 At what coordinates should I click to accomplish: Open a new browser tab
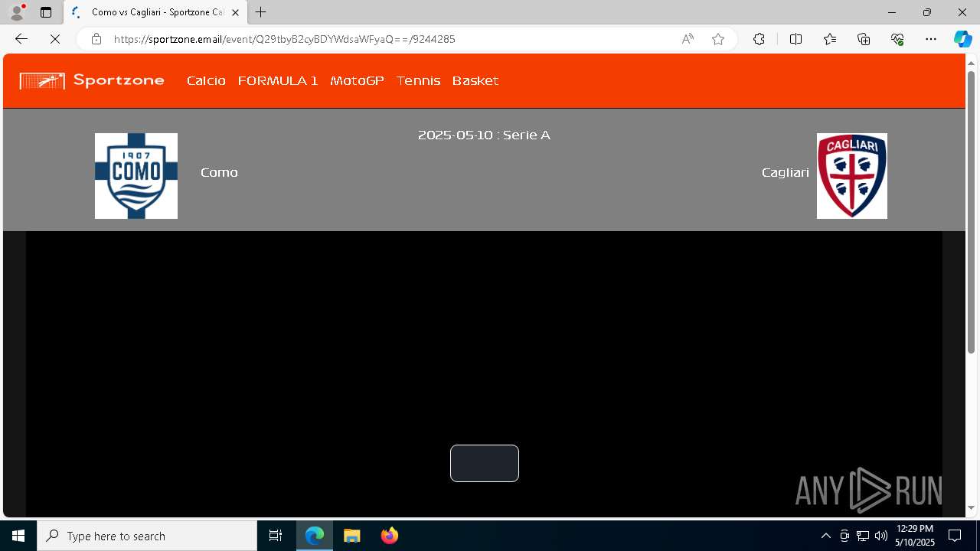coord(261,12)
